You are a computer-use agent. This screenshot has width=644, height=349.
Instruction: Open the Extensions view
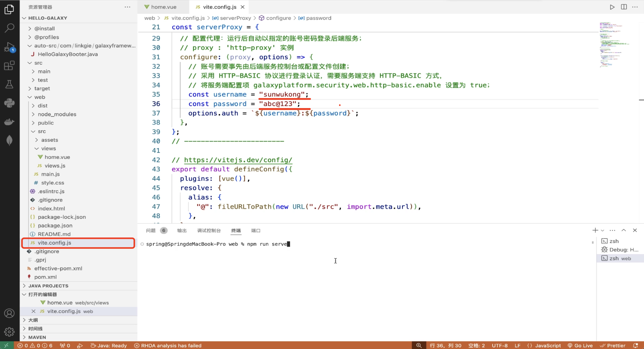coord(9,66)
